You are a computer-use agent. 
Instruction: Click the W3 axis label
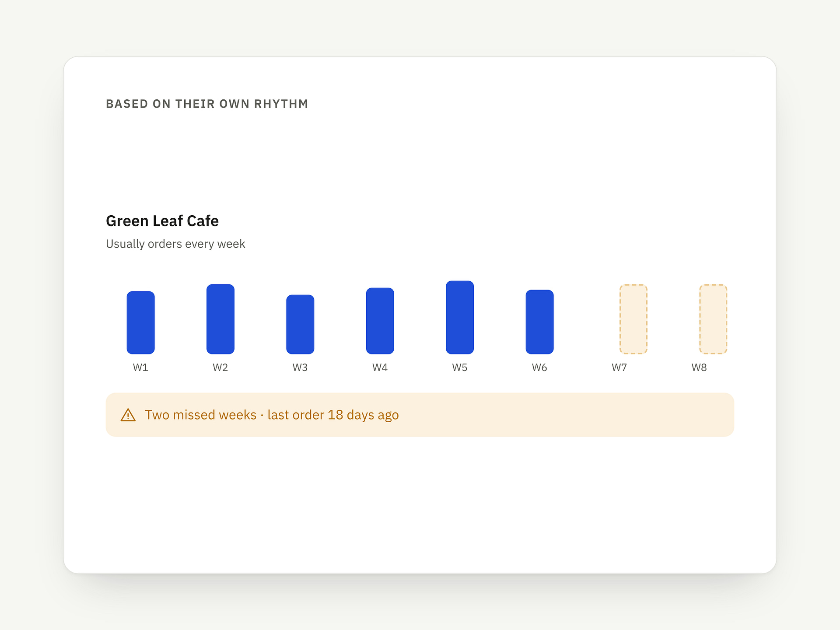300,367
